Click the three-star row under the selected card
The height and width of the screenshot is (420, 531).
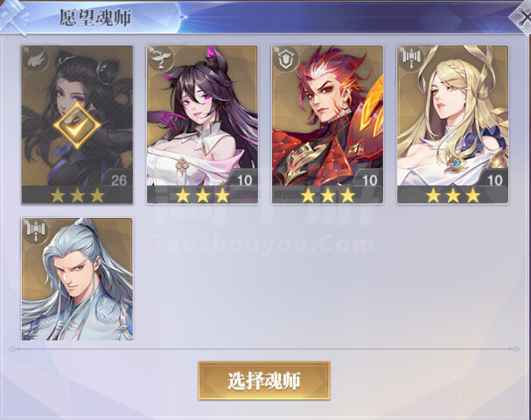tap(77, 195)
